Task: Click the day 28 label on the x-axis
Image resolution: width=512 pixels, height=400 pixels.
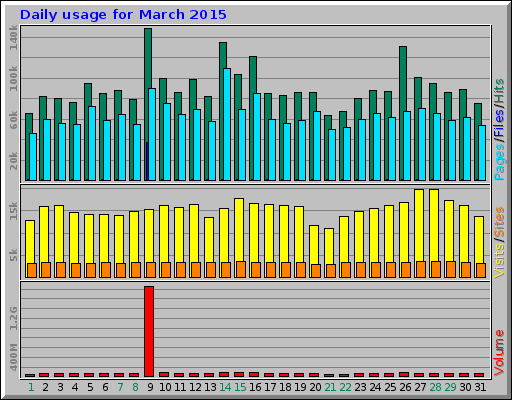Action: pos(435,387)
